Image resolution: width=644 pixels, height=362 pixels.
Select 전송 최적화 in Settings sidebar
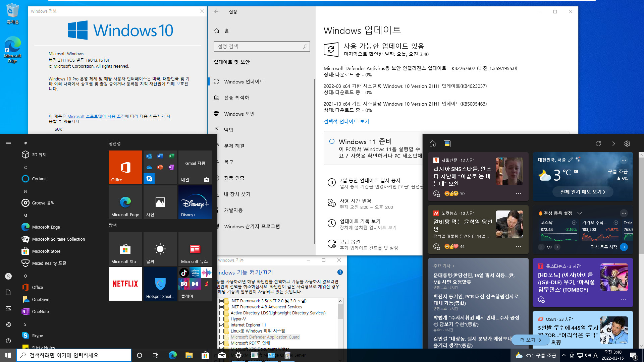point(262,98)
